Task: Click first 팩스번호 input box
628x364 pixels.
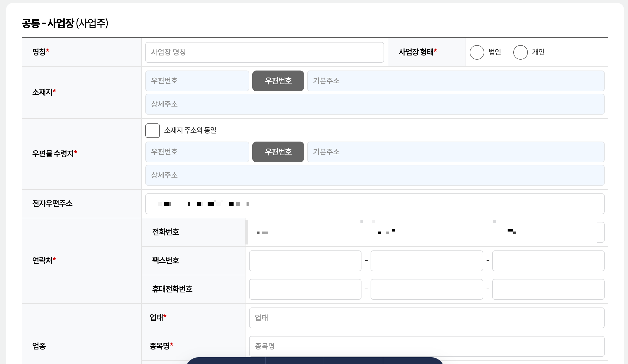Action: (305, 261)
